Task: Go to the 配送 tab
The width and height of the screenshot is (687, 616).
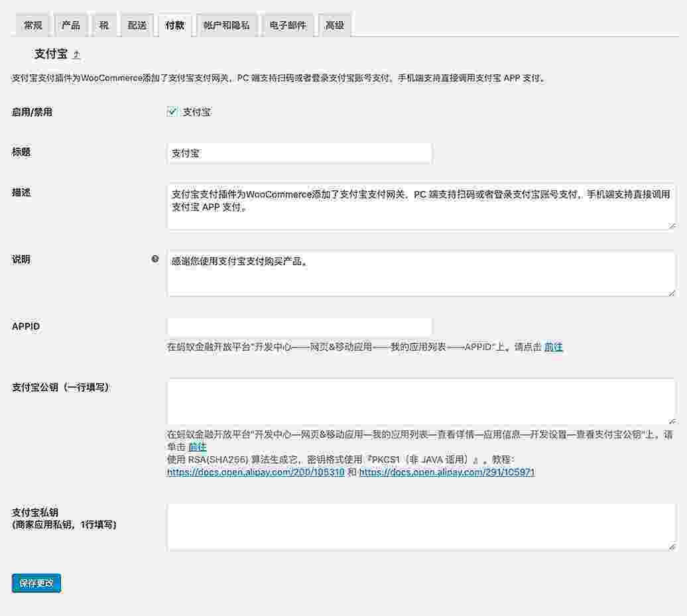Action: click(137, 25)
